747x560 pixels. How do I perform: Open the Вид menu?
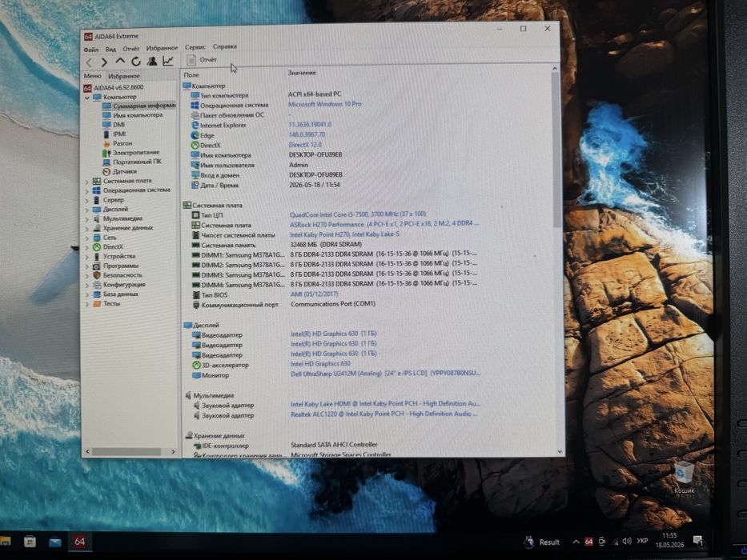pos(110,49)
